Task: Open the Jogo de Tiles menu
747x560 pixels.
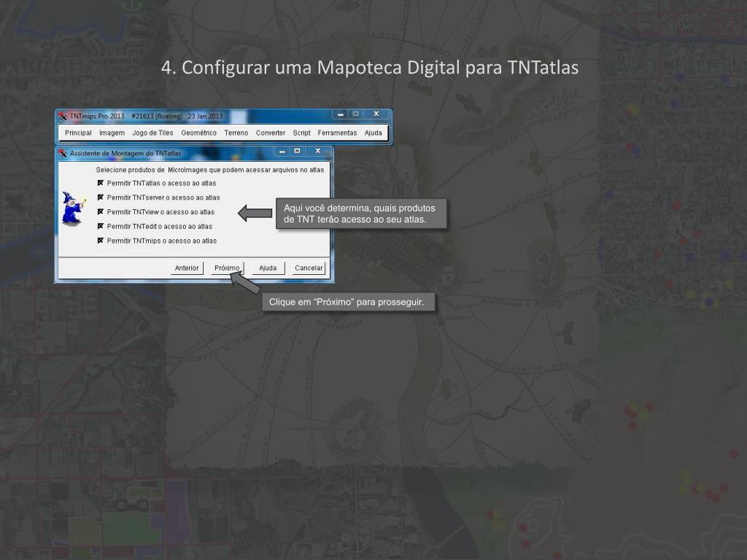Action: point(152,133)
